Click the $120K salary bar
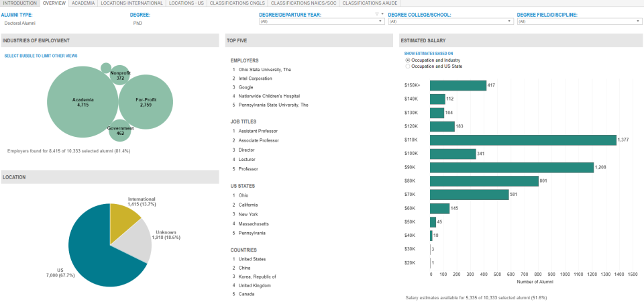 point(442,126)
